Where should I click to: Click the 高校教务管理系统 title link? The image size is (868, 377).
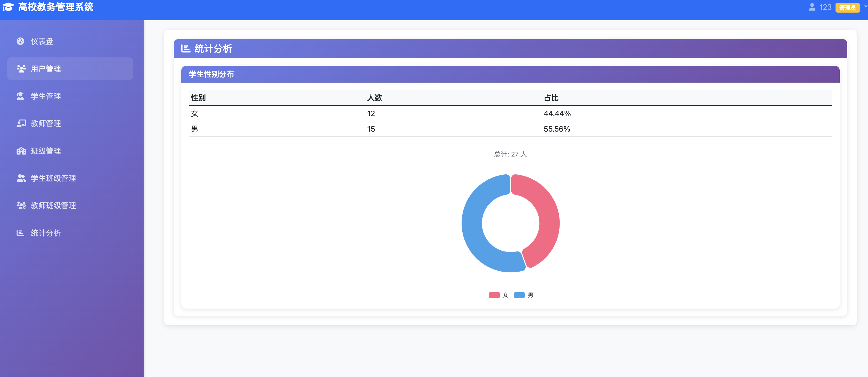click(x=56, y=7)
